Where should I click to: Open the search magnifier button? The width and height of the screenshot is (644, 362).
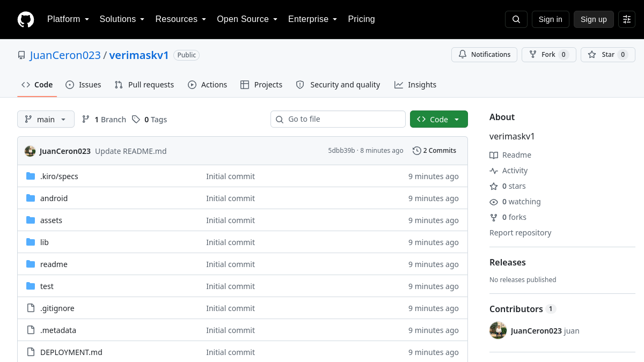(x=516, y=19)
